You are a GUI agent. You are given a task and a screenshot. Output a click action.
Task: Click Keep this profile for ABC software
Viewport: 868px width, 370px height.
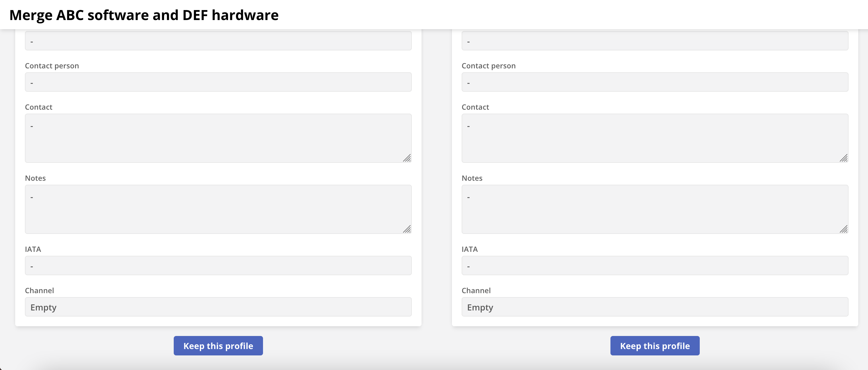click(x=218, y=345)
